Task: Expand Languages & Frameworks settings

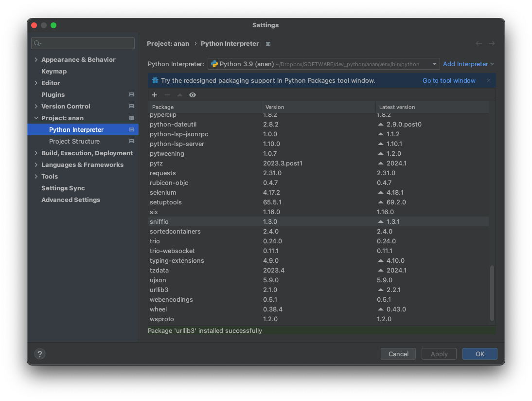Action: (36, 164)
